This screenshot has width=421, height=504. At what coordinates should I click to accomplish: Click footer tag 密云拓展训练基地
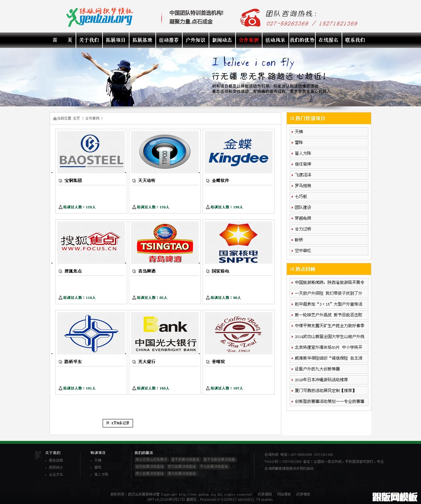(182, 467)
